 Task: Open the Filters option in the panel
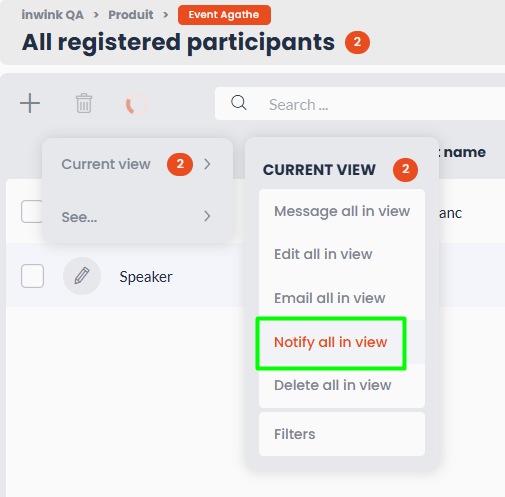point(342,434)
